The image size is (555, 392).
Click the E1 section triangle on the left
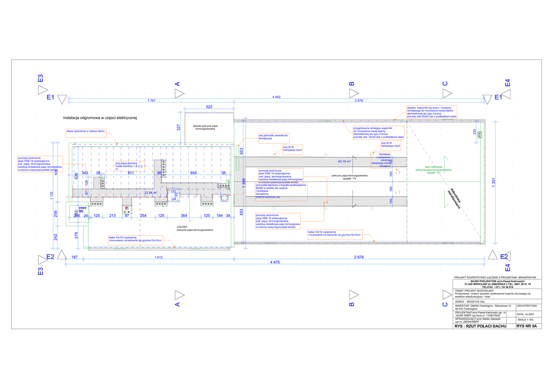coord(62,98)
